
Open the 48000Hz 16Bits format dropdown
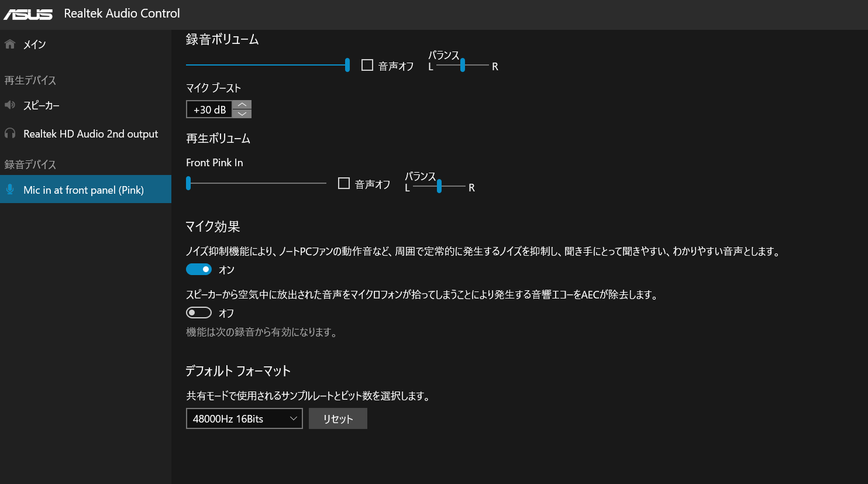[x=244, y=418]
